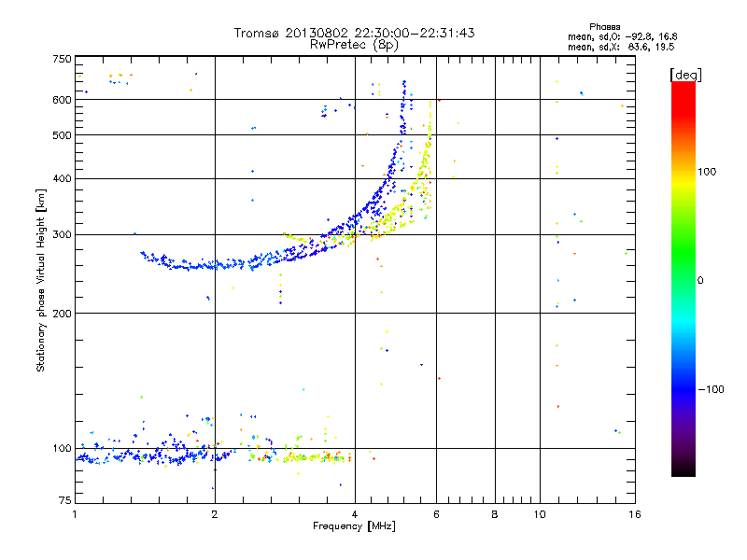This screenshot has width=747, height=560.
Task: Click the '750' y-axis tick label
Action: click(62, 59)
